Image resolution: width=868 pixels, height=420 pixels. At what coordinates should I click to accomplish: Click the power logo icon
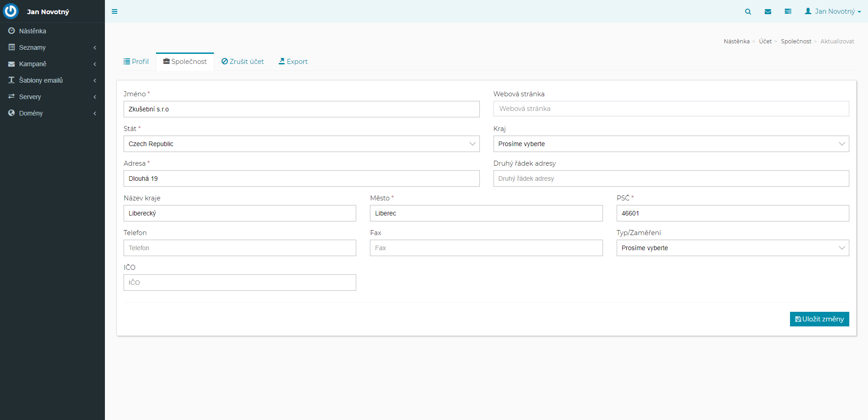(x=11, y=11)
